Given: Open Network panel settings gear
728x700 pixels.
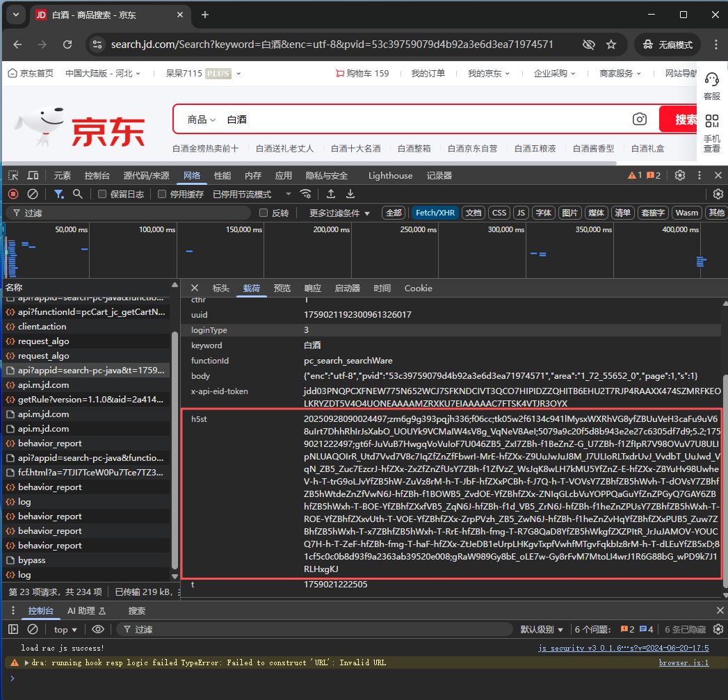Looking at the screenshot, I should (x=718, y=194).
